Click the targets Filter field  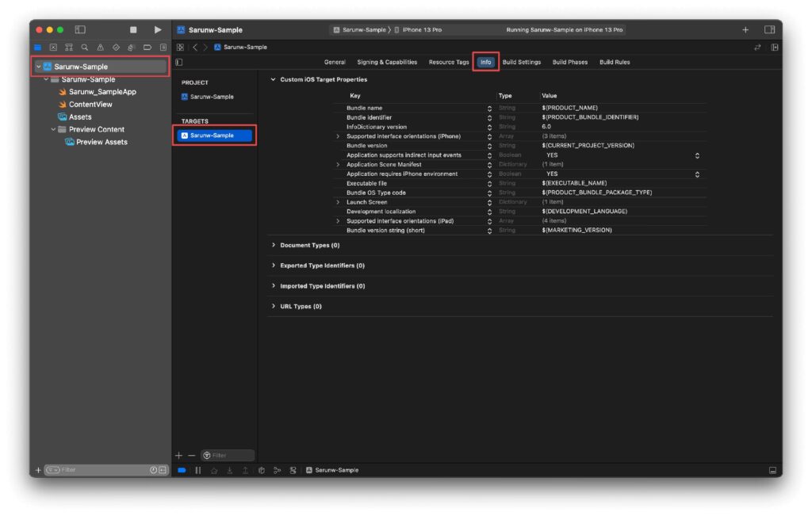(x=228, y=455)
